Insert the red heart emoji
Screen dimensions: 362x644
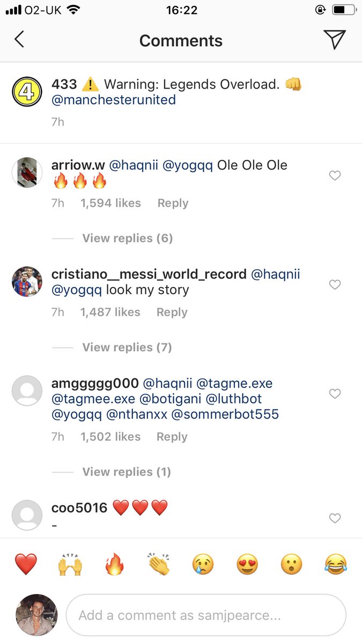pos(26,565)
